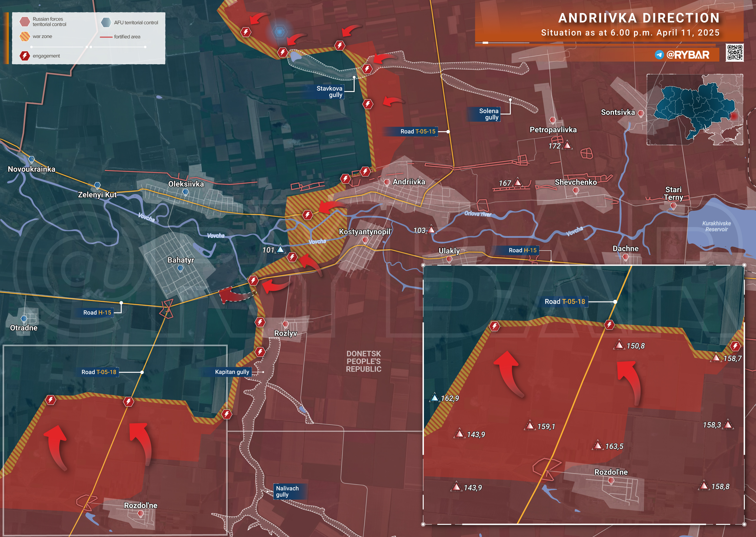Click the Bahatyr blue settlement marker

pos(180,268)
